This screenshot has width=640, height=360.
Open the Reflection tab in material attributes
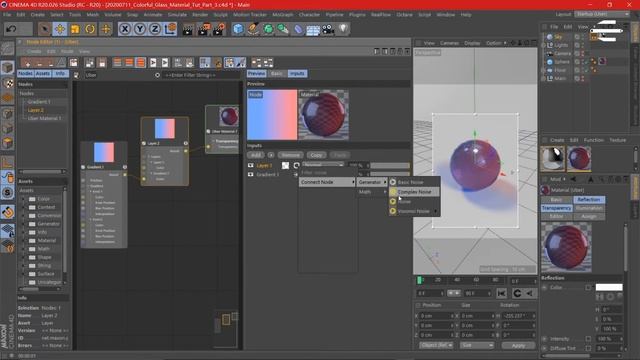(589, 199)
